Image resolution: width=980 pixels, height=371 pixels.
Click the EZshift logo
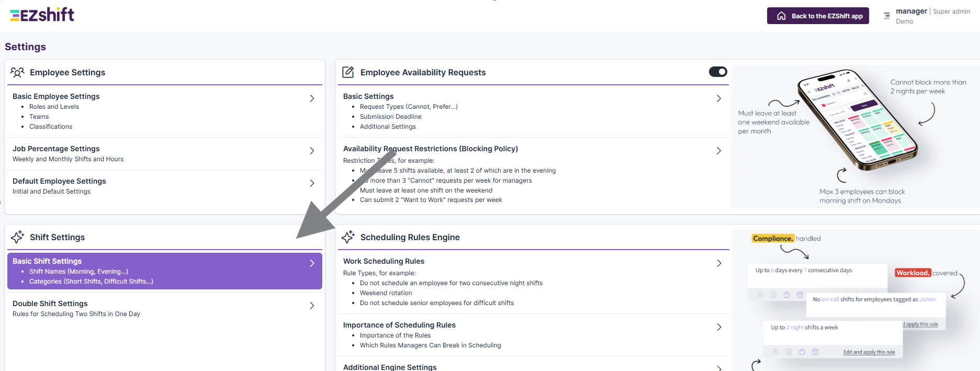tap(42, 15)
